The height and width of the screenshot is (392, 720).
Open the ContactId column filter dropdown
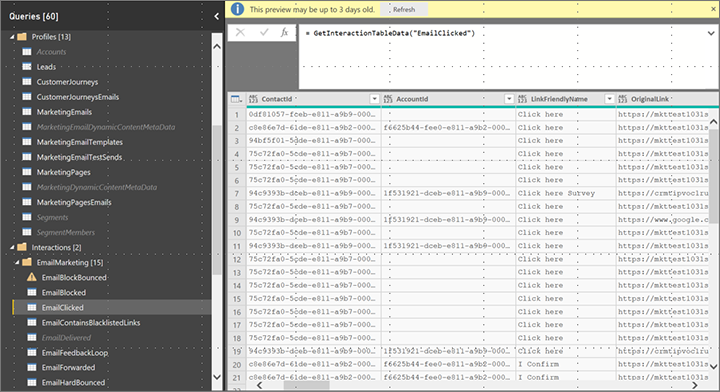click(x=374, y=99)
